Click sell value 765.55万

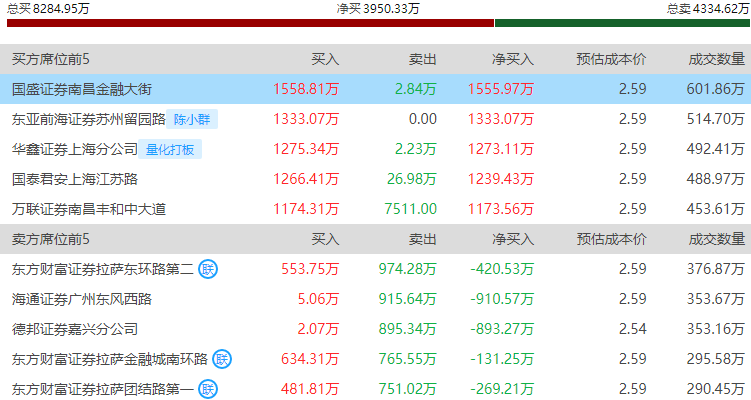(408, 359)
